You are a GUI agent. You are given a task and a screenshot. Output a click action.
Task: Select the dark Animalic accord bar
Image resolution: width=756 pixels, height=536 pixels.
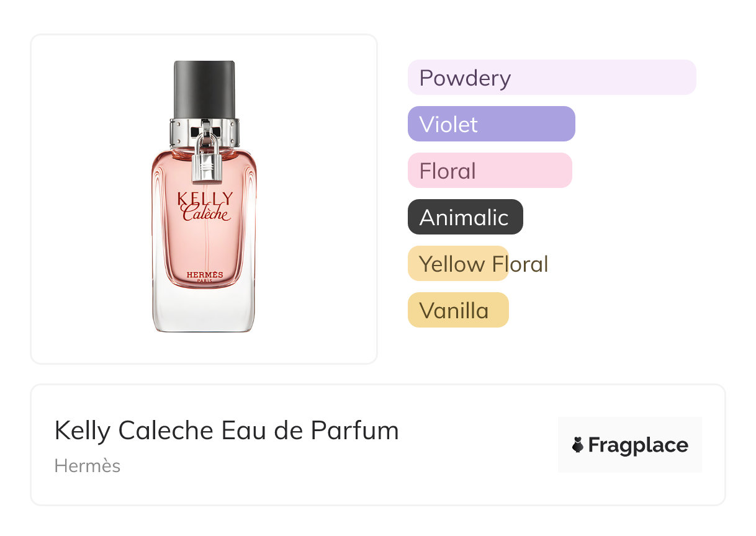[465, 217]
